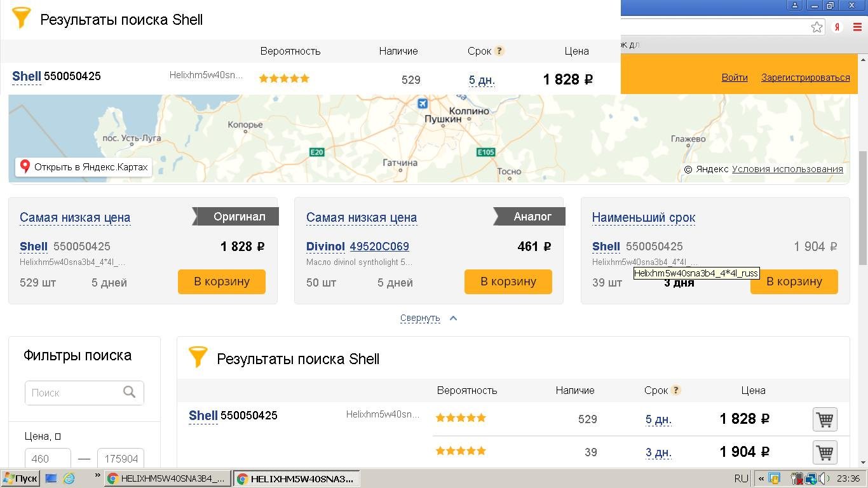Click the funnel icon in sticky header
The width and height of the screenshot is (868, 488).
[22, 18]
